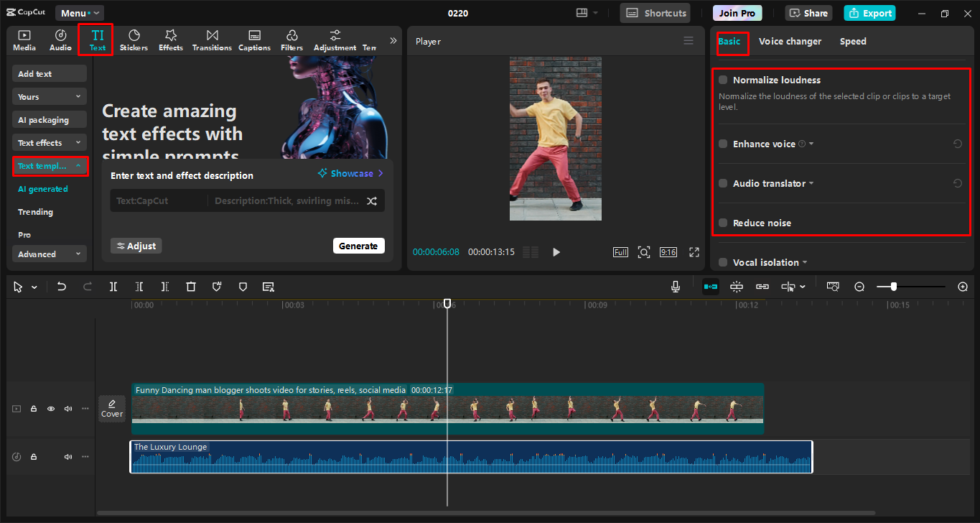This screenshot has height=523, width=980.
Task: Delete the selected clip with trash icon
Action: 191,287
